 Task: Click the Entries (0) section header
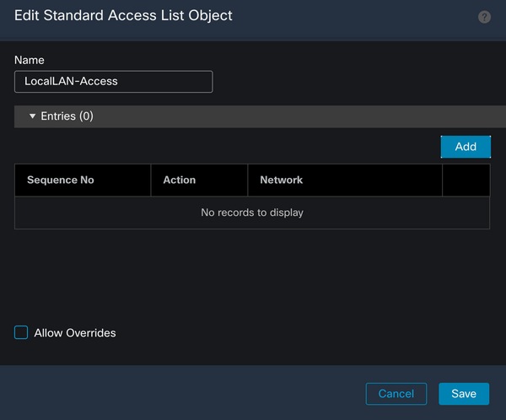point(67,116)
